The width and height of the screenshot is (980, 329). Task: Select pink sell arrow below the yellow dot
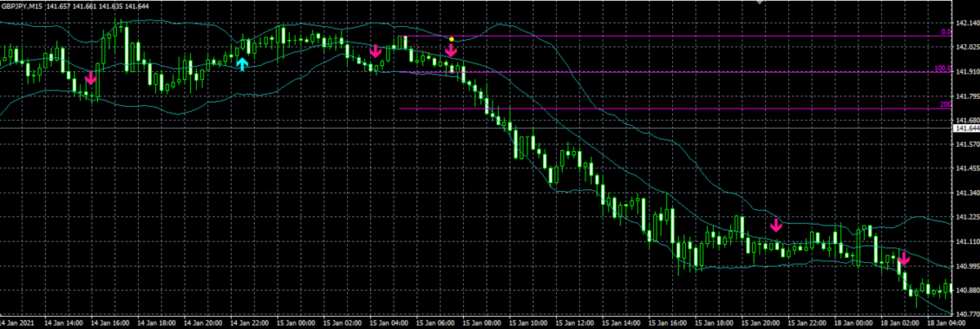pos(451,51)
